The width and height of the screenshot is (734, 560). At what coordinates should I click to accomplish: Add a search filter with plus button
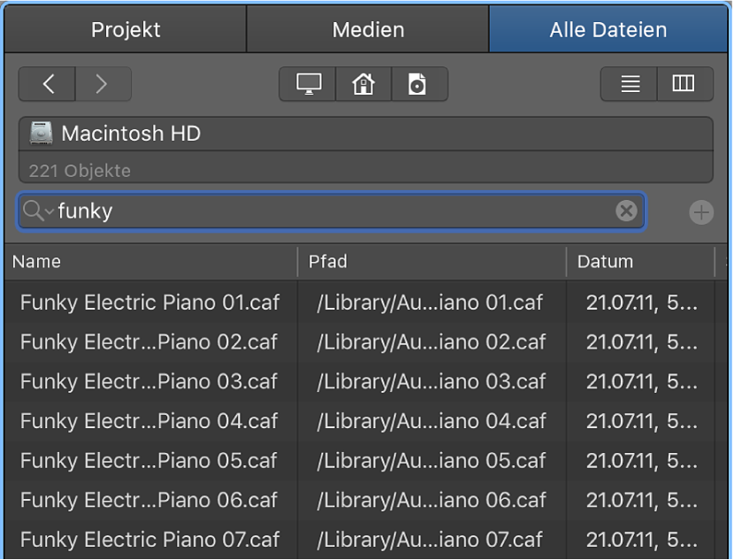pyautogui.click(x=700, y=212)
